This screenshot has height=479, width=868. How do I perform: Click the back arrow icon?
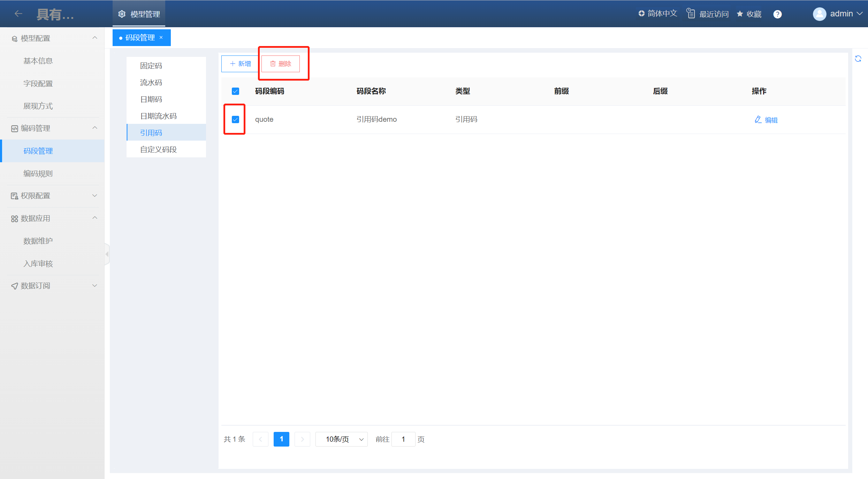pyautogui.click(x=18, y=14)
